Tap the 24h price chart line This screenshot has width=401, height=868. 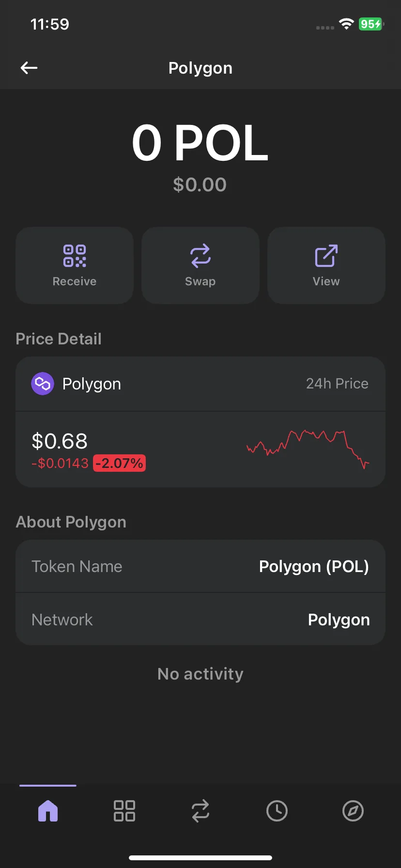[308, 449]
